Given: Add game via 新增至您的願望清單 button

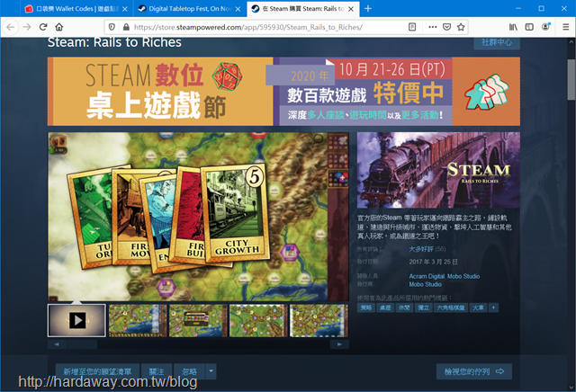Looking at the screenshot, I should tap(97, 372).
